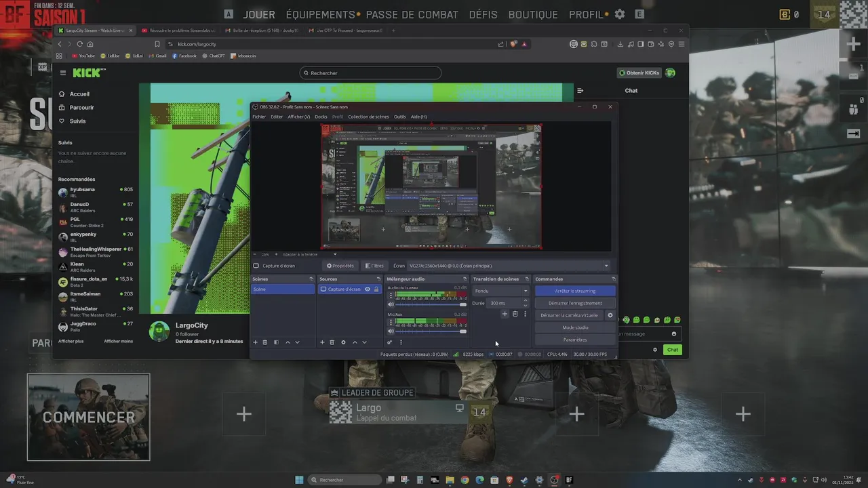Go to browser home page
The width and height of the screenshot is (868, 488).
(x=90, y=44)
